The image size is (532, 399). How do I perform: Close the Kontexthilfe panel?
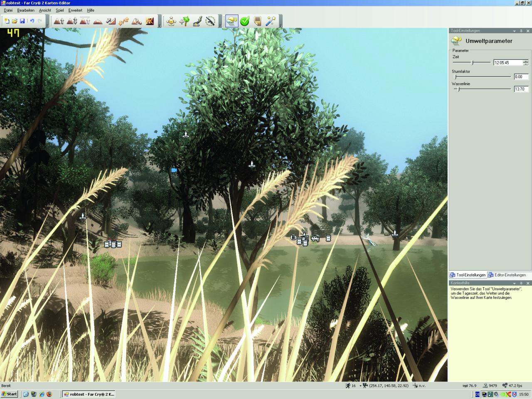(528, 283)
